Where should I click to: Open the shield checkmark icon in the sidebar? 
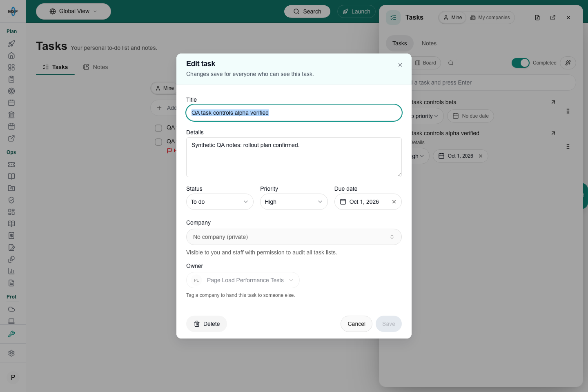[x=11, y=200]
